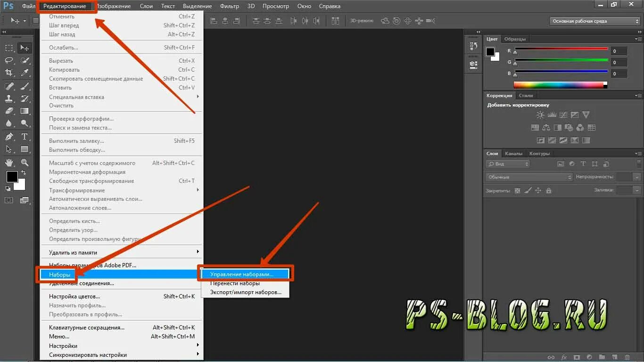Image resolution: width=644 pixels, height=362 pixels.
Task: Toggle lock transparent pixels
Action: coord(517,190)
